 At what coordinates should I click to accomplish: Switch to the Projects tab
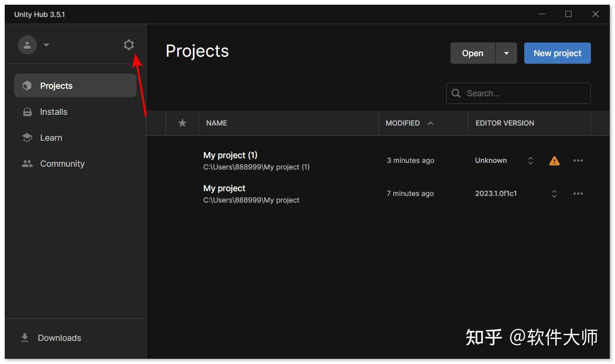(x=56, y=85)
